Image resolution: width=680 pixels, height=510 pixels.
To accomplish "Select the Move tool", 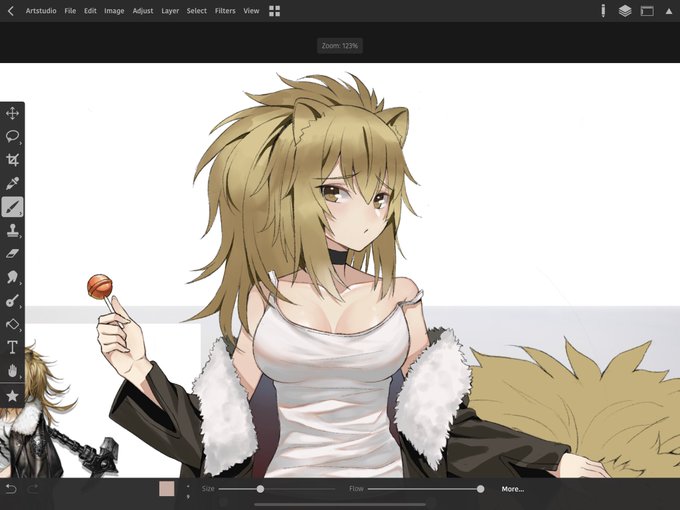I will point(12,113).
